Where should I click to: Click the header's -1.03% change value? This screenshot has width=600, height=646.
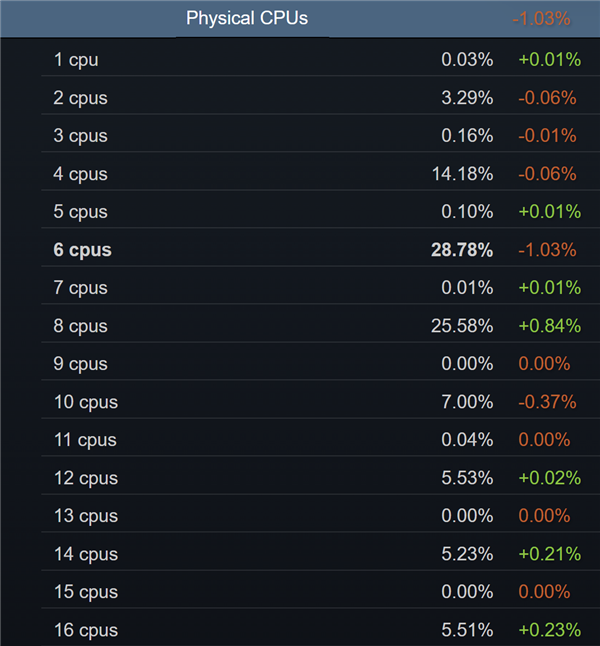541,18
